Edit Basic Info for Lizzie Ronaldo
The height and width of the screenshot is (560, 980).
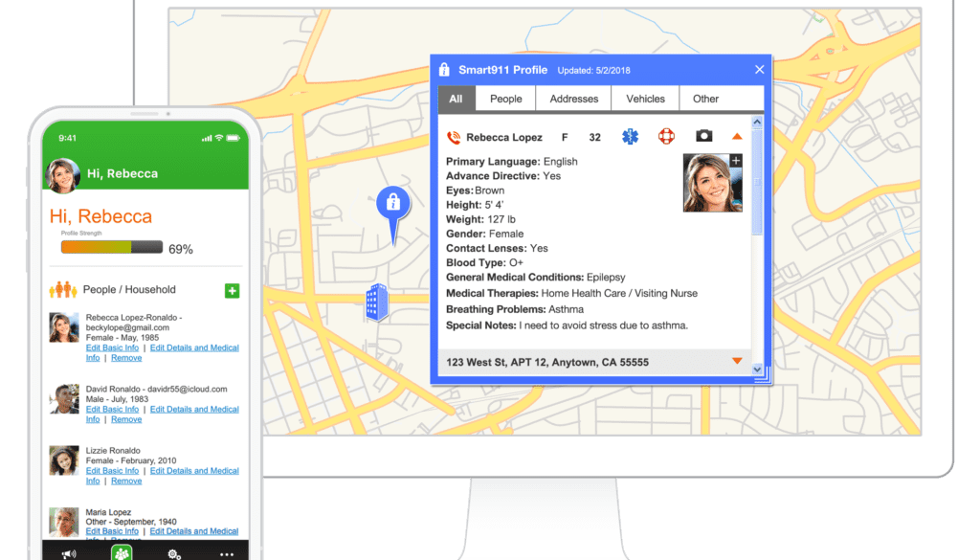click(x=113, y=471)
